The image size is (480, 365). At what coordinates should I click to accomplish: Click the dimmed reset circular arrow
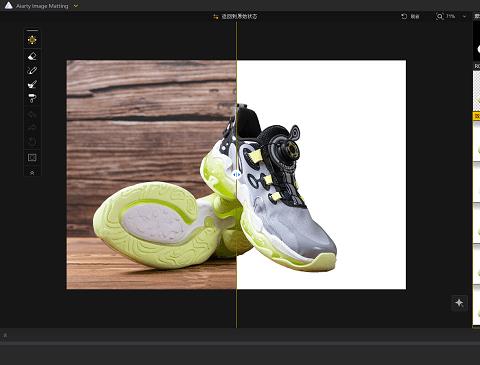click(32, 142)
